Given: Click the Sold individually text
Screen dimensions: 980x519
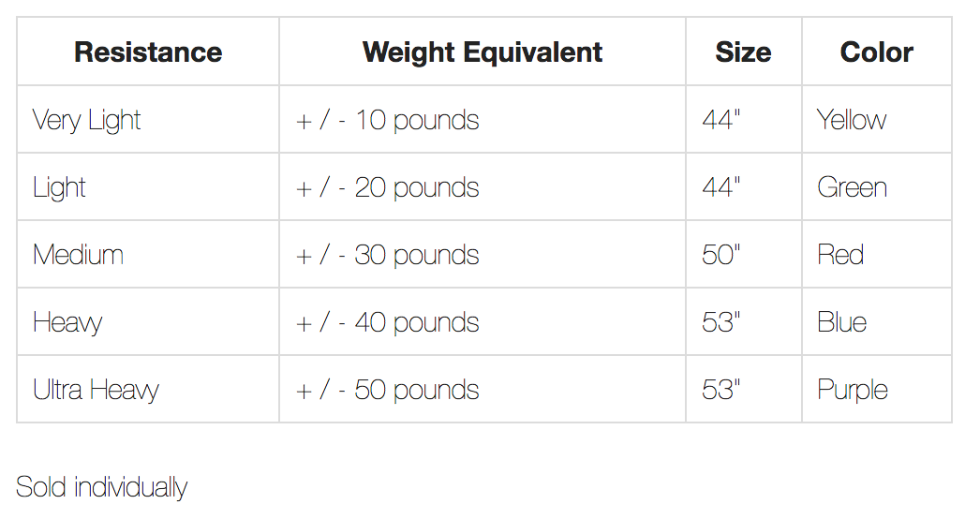Looking at the screenshot, I should point(102,487).
